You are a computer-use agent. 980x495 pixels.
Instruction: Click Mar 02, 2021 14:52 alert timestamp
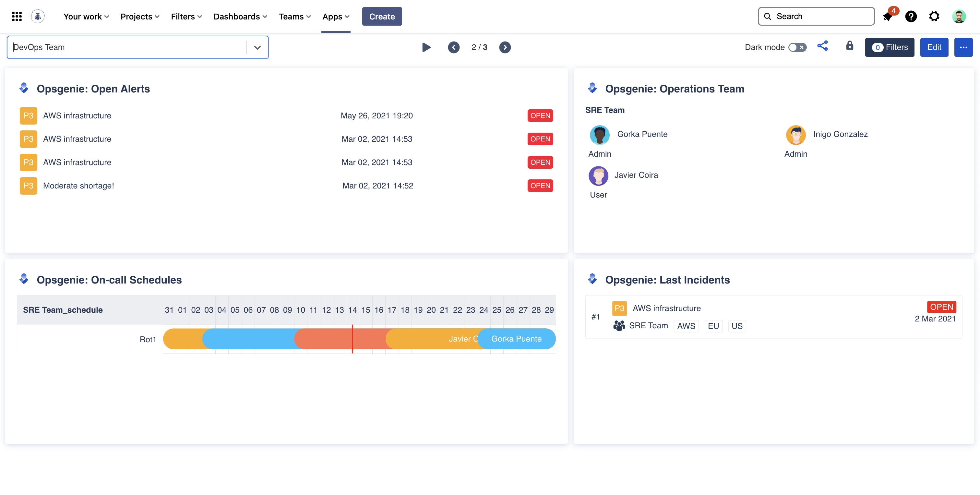[x=377, y=186]
